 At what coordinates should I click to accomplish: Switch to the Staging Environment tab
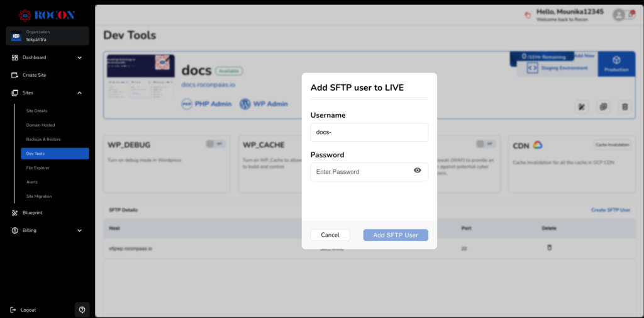click(x=557, y=68)
